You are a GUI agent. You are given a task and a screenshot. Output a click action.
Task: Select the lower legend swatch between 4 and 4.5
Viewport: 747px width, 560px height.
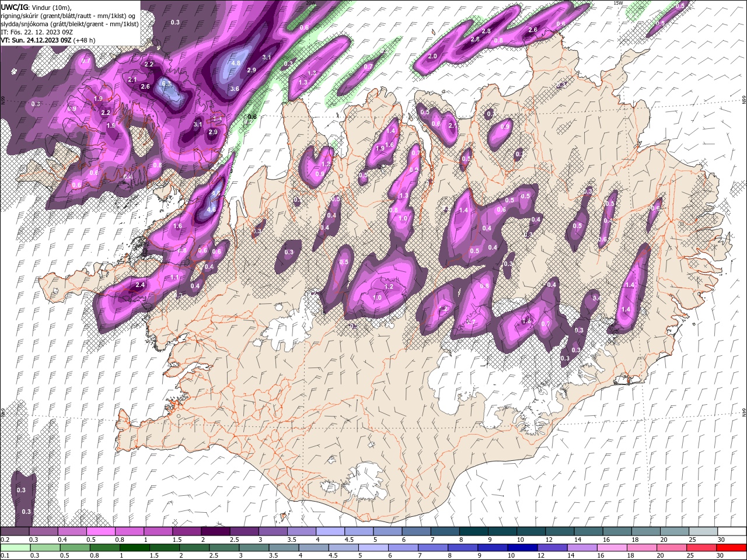coord(314,548)
